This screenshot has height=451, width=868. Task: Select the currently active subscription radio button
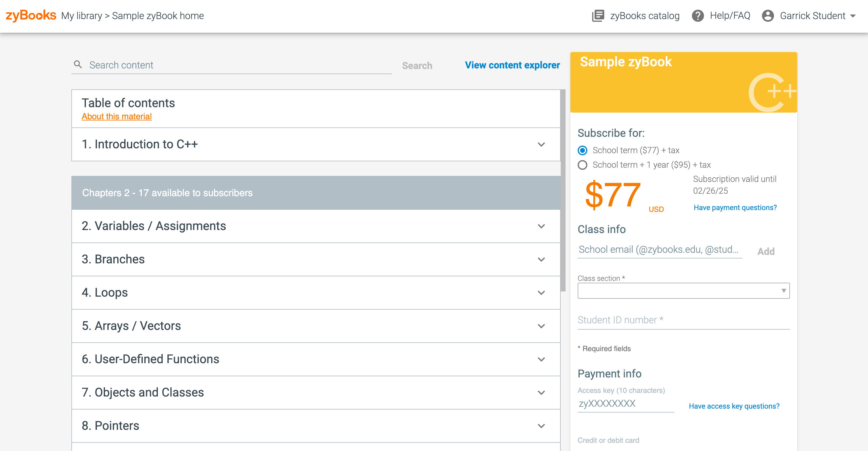[x=582, y=150]
